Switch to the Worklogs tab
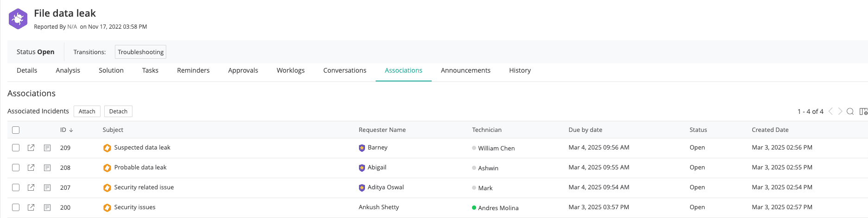This screenshot has width=868, height=218. (x=290, y=70)
